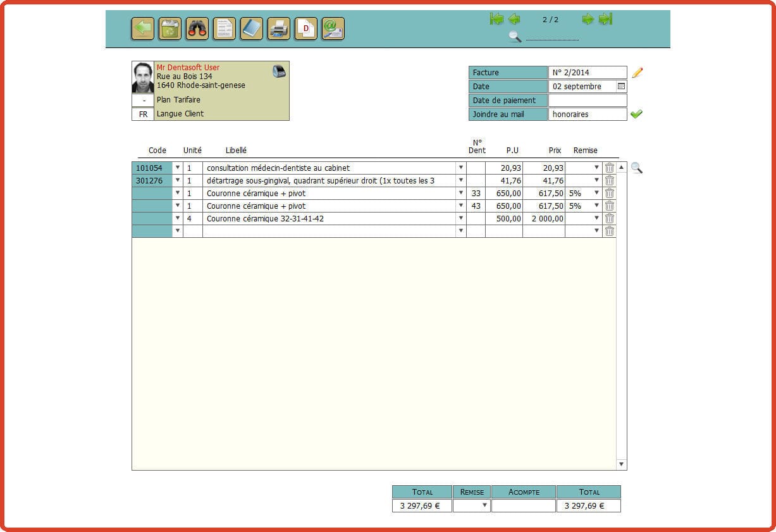Expand the code dropdown on the empty row

pos(178,231)
